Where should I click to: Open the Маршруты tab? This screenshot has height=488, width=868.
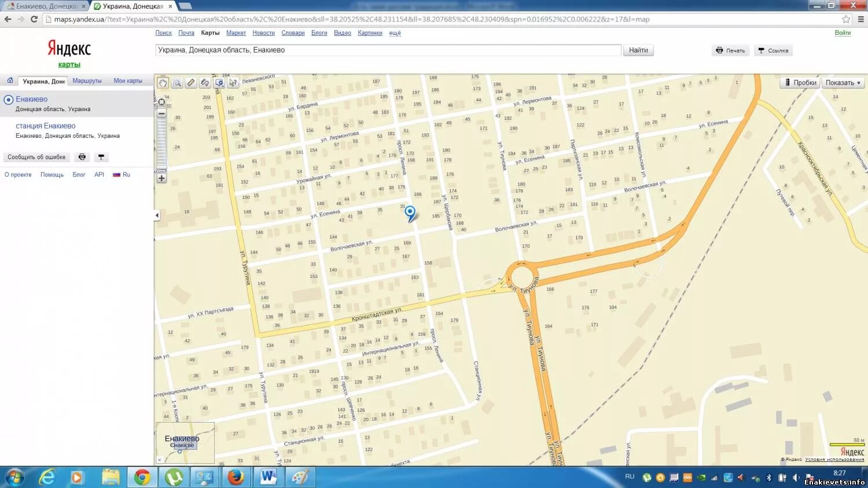click(87, 81)
